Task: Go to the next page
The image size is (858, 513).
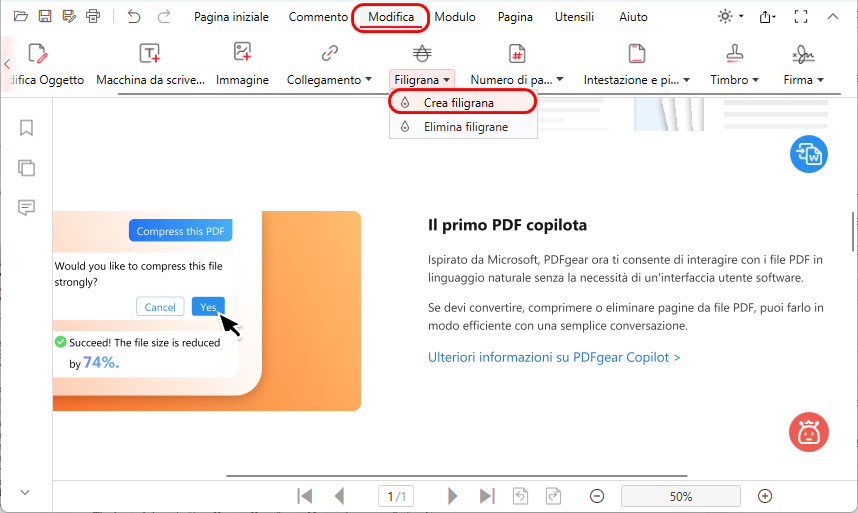Action: [x=453, y=496]
